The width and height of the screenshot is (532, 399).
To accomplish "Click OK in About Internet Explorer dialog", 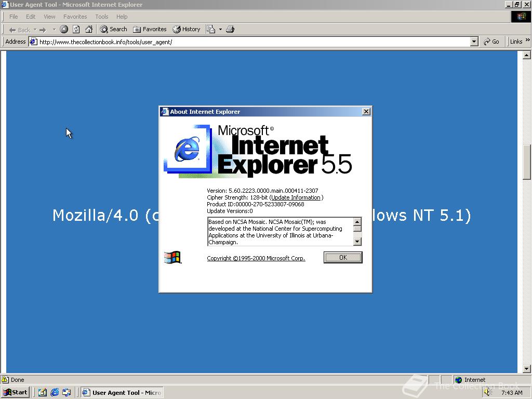I will pos(343,258).
